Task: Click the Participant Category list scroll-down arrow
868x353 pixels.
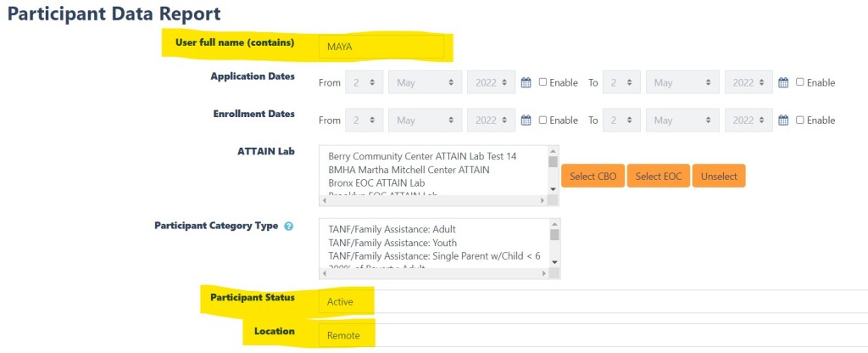Action: pos(554,262)
